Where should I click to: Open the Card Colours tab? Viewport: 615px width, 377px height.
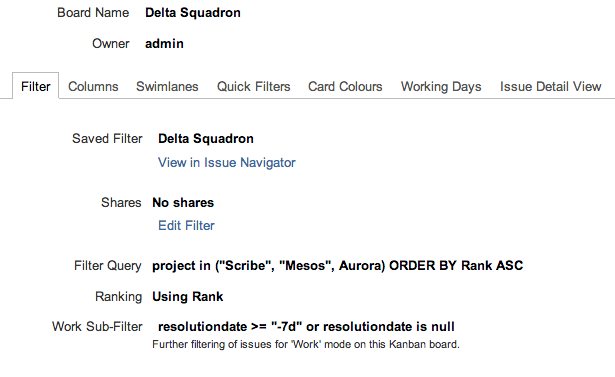tap(345, 86)
